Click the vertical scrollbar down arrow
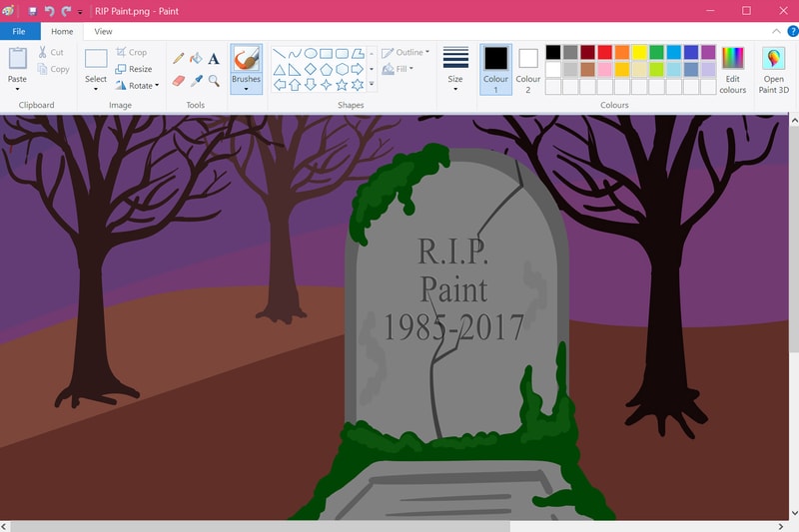799x532 pixels. pos(794,513)
